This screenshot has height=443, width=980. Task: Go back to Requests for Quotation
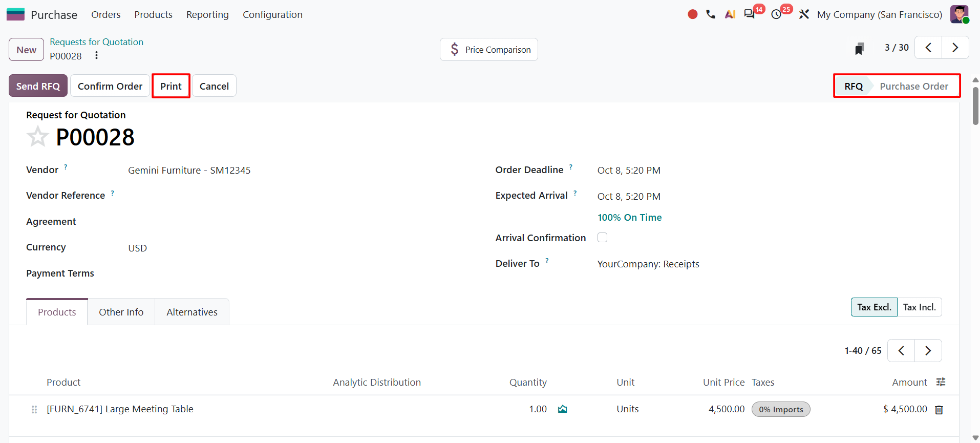point(96,42)
